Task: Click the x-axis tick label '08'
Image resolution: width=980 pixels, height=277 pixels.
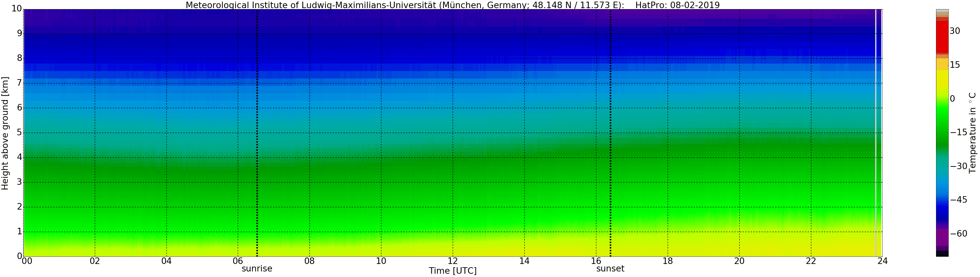Action: [309, 261]
